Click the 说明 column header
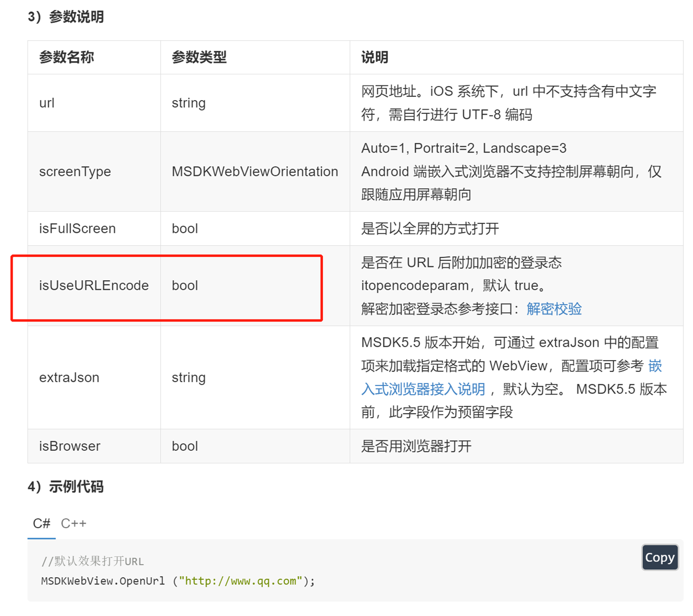Screen dimensions: 693x616 [x=375, y=57]
